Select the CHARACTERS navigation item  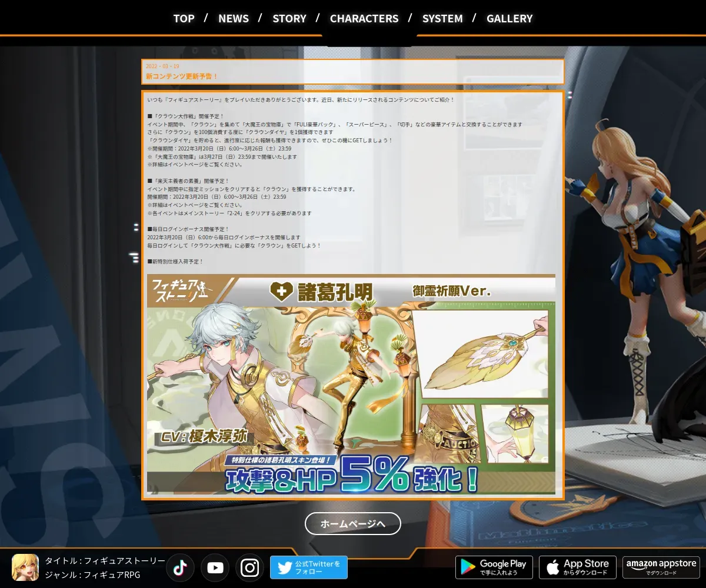(364, 18)
